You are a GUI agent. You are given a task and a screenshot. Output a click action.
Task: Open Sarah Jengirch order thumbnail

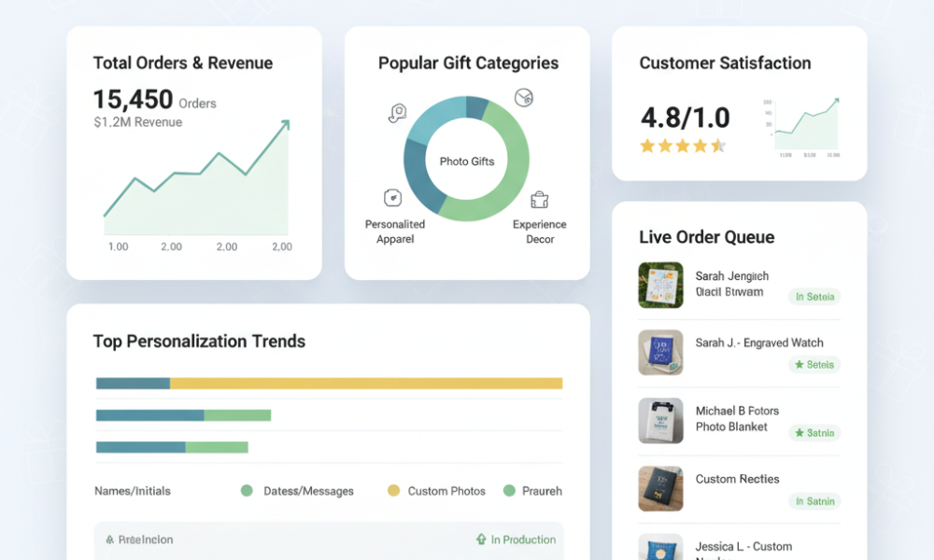pos(660,285)
